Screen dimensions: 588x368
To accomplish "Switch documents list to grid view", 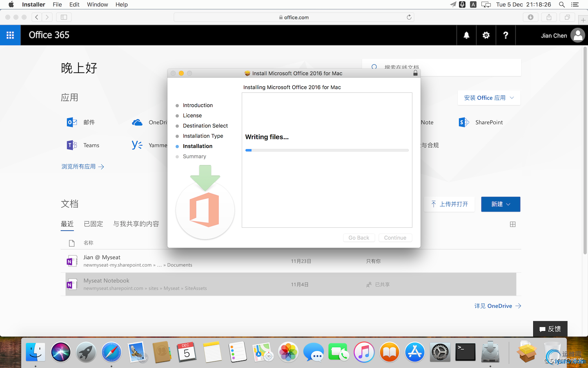I will 513,224.
